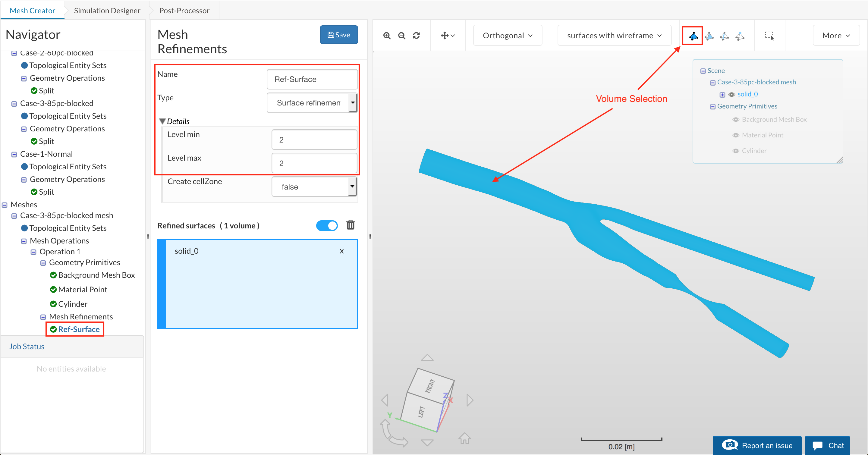The width and height of the screenshot is (868, 455).
Task: Activate the face selection mode icon
Action: 709,36
